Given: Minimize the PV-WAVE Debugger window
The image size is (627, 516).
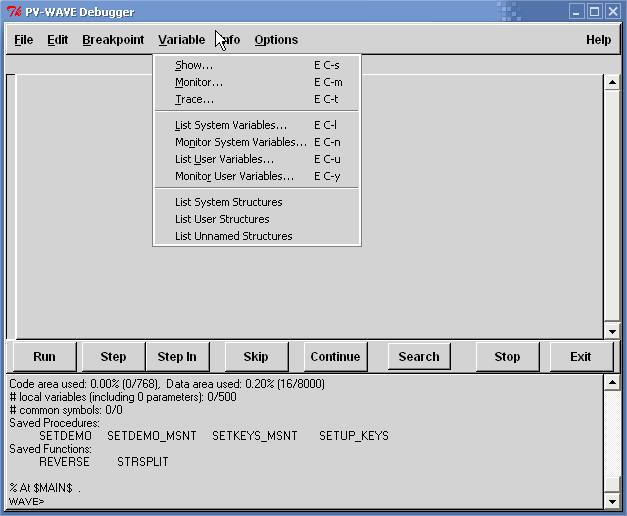Looking at the screenshot, I should click(x=577, y=12).
